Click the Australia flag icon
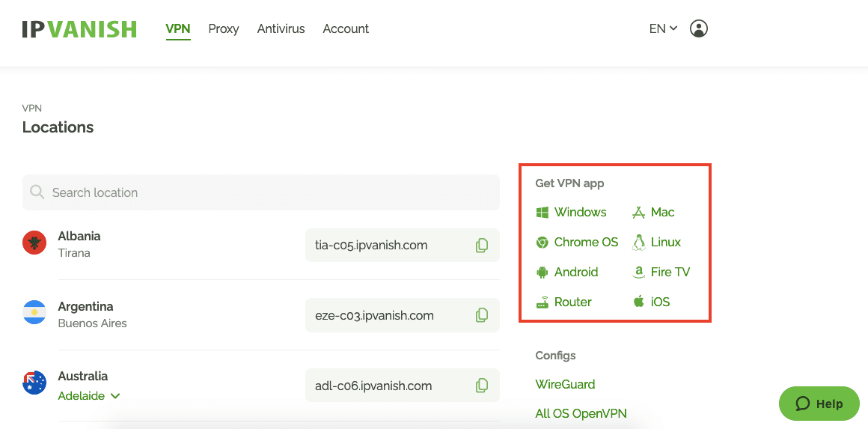 coord(34,383)
